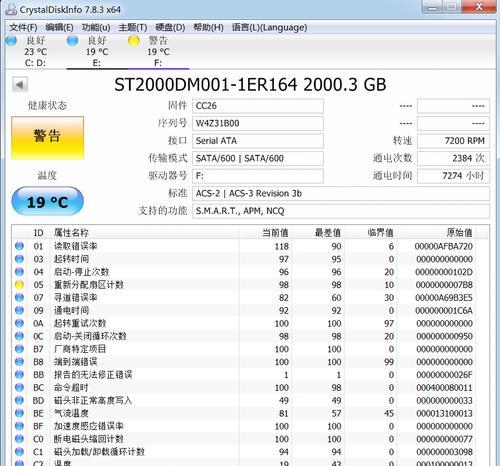
Task: Click the transfer mode SATA/600 field
Action: coord(258,159)
